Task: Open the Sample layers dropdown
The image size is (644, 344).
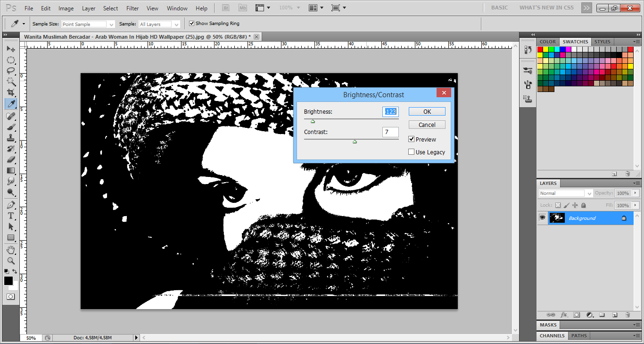Action: pos(176,23)
